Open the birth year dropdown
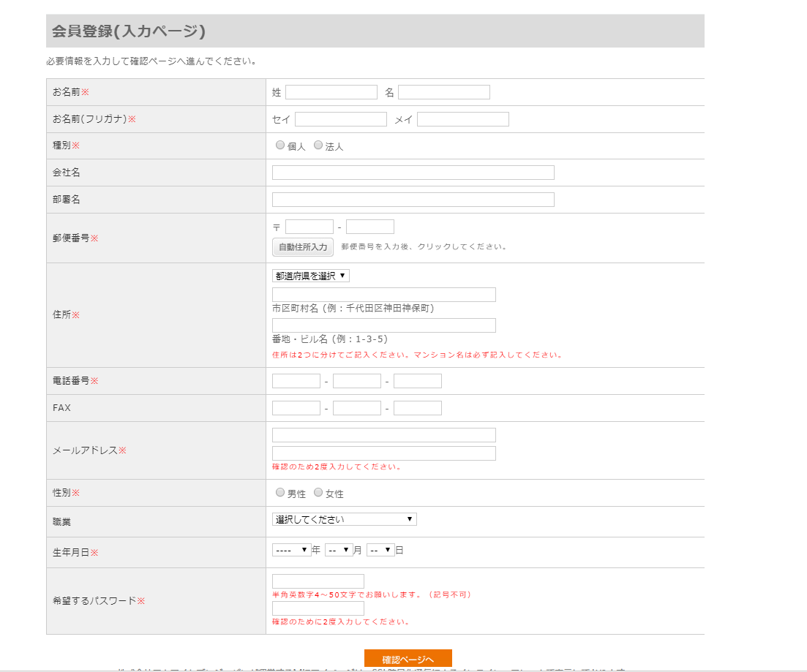 point(291,550)
